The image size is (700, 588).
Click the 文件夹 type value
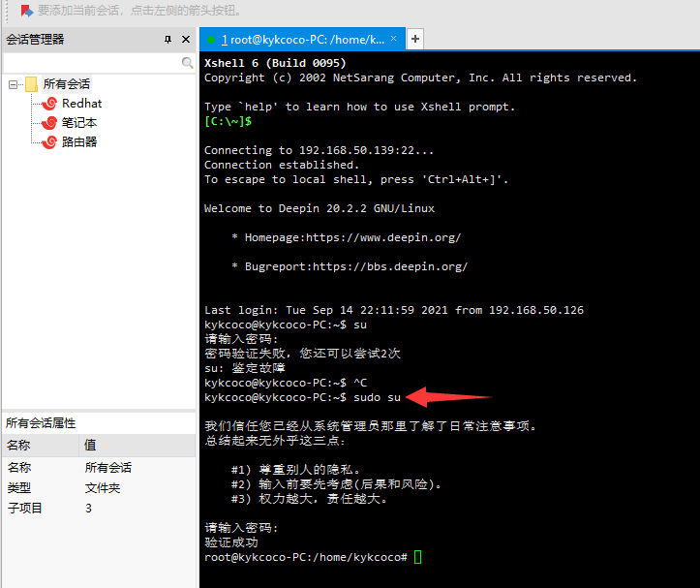(103, 488)
